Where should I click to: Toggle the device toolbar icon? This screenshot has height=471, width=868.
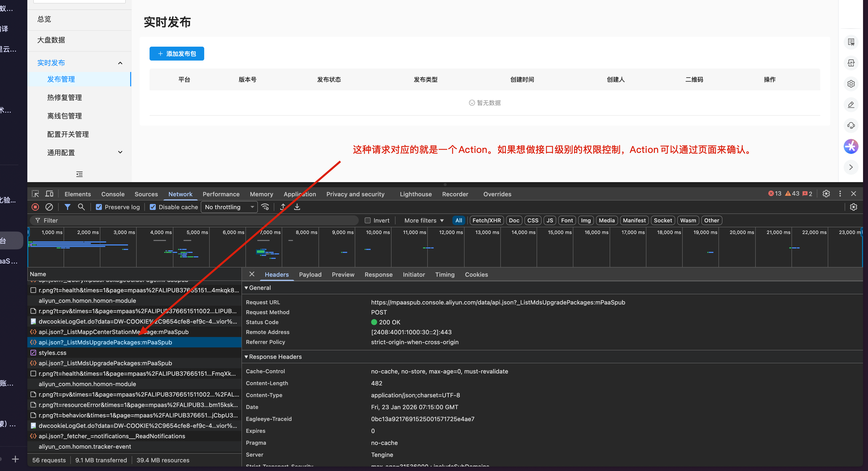49,194
